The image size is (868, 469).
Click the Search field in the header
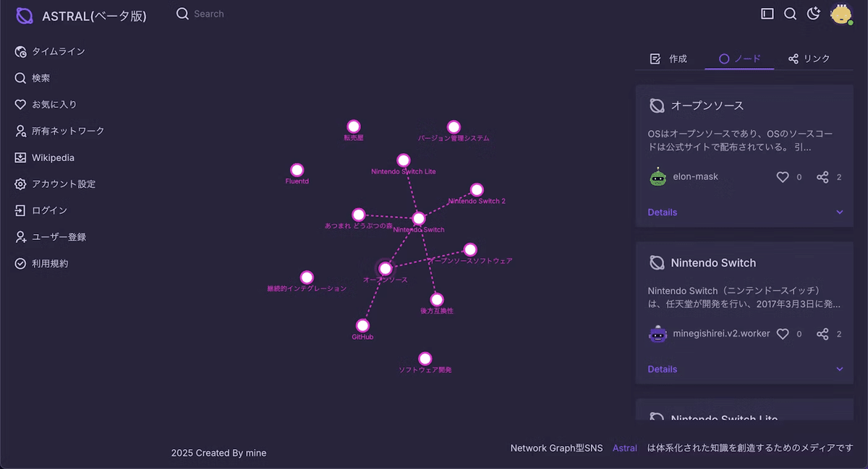tap(209, 14)
